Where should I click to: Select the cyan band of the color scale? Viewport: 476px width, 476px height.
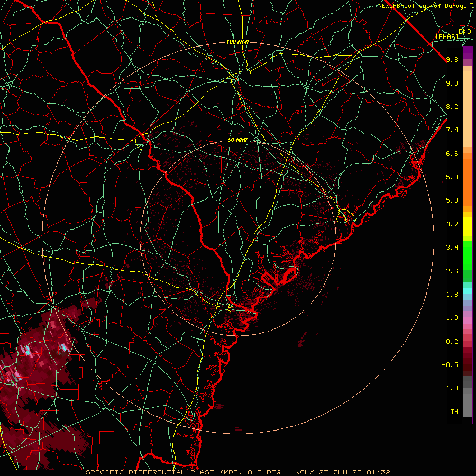(x=467, y=291)
